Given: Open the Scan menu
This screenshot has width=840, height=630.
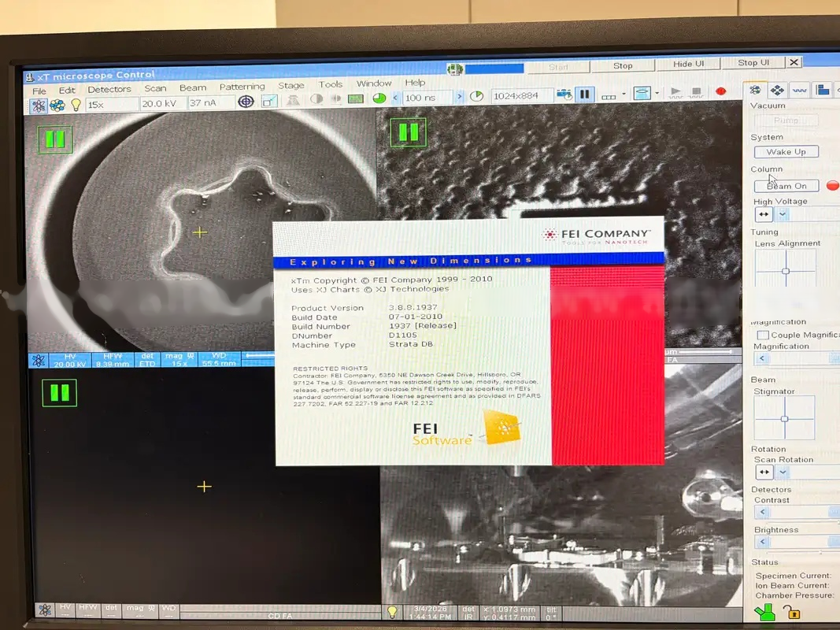Looking at the screenshot, I should (x=155, y=88).
